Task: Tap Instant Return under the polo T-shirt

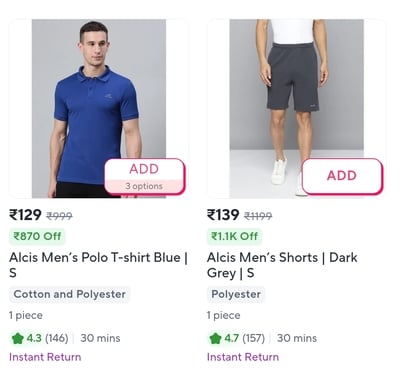Action: (x=45, y=357)
